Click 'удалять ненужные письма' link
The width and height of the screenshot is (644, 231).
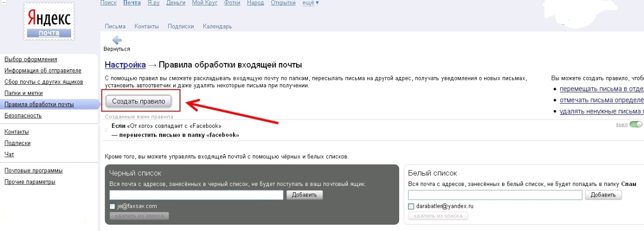pyautogui.click(x=601, y=111)
